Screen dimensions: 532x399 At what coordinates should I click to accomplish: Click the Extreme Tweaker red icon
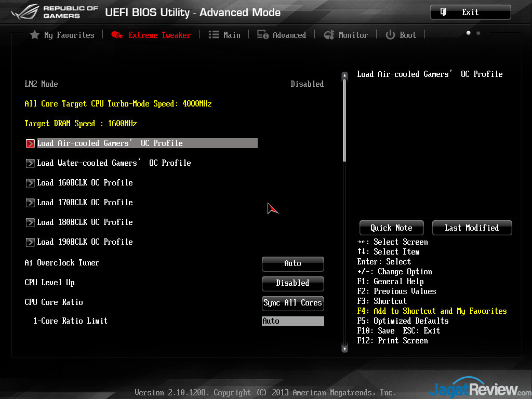(x=117, y=35)
